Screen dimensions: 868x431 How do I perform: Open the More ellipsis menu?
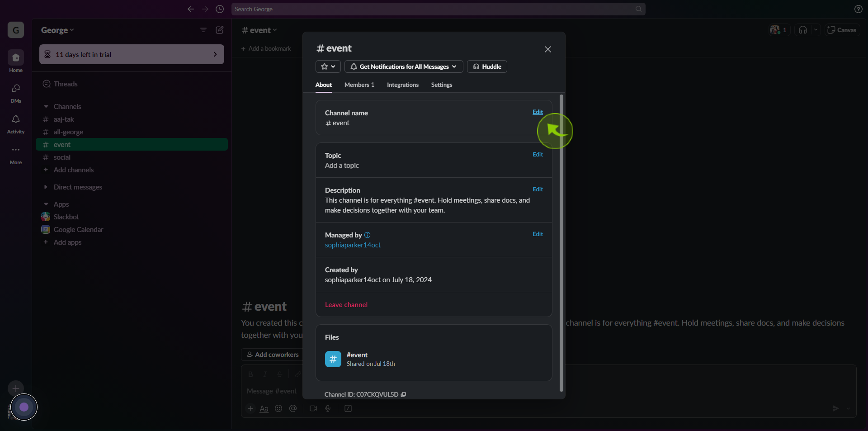[16, 154]
